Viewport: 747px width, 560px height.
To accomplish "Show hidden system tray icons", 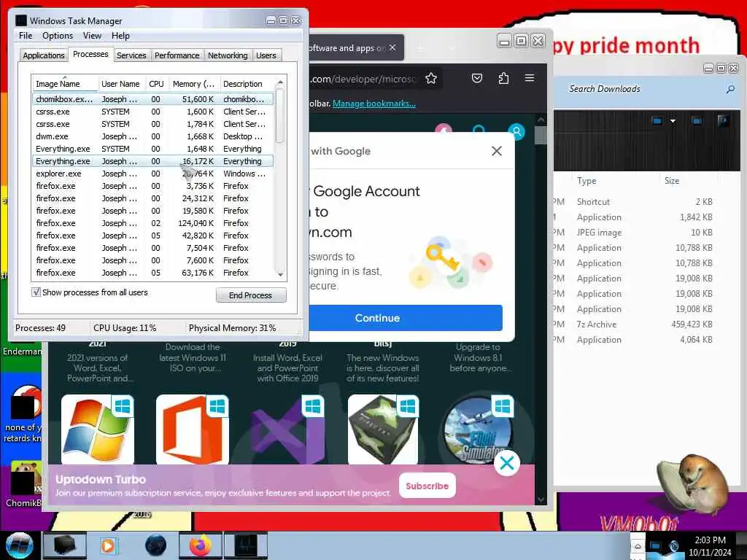I will pos(638,546).
